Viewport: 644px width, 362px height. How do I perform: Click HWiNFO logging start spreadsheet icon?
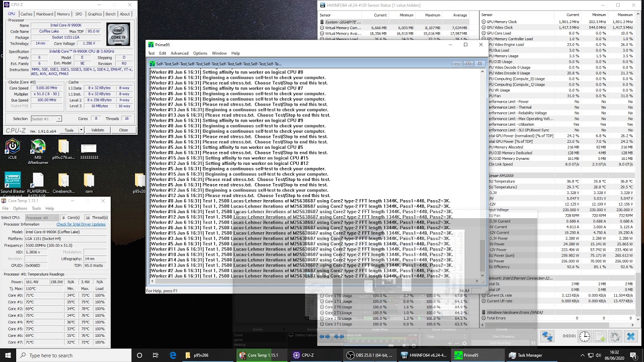[x=600, y=337]
